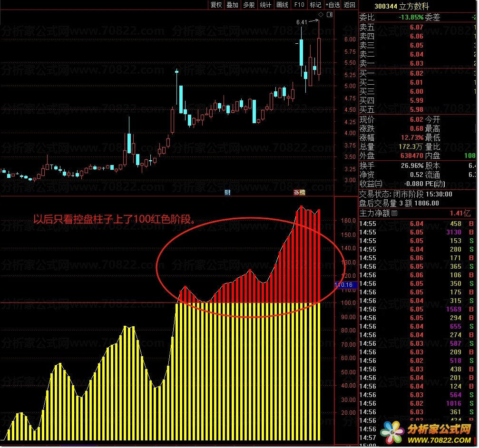Open the 复权 toolbar option
479x448 pixels.
click(216, 5)
